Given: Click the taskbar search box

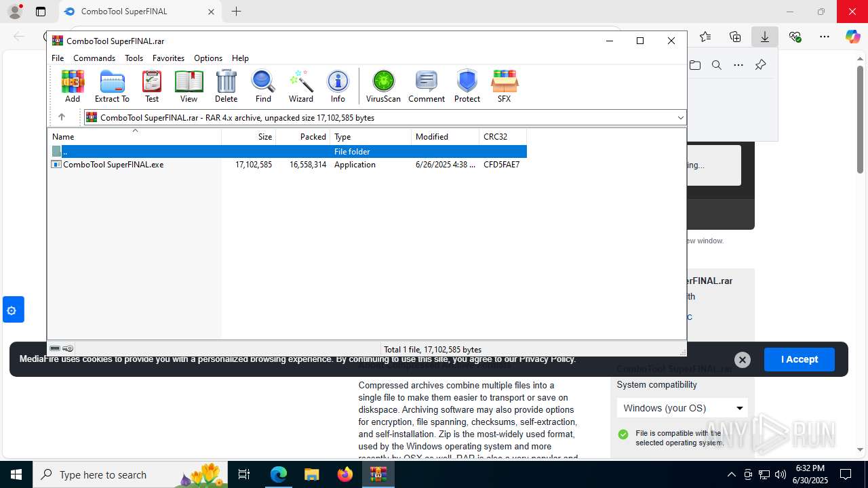Looking at the screenshot, I should (130, 474).
